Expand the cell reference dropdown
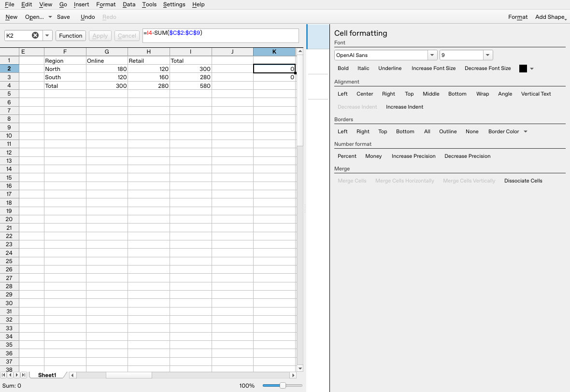Image resolution: width=570 pixels, height=392 pixels. pyautogui.click(x=47, y=36)
